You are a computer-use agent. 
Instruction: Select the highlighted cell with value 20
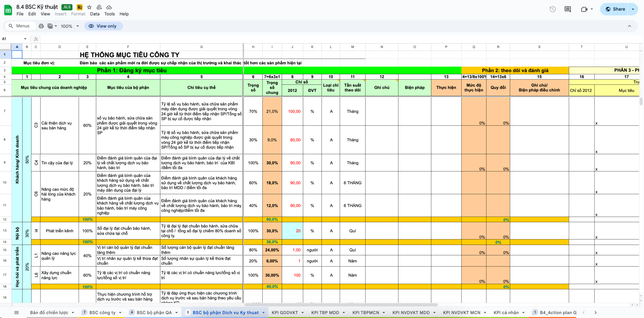point(292,231)
